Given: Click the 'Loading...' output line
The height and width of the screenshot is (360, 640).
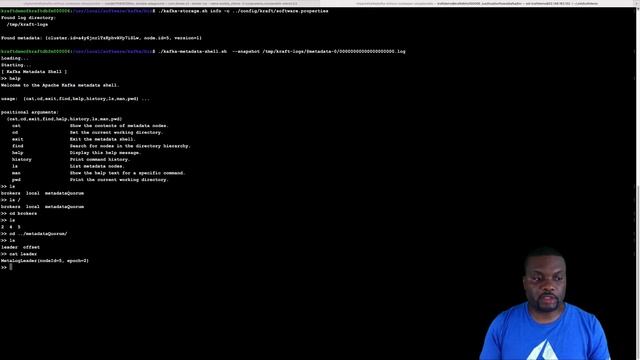Looking at the screenshot, I should 15,58.
